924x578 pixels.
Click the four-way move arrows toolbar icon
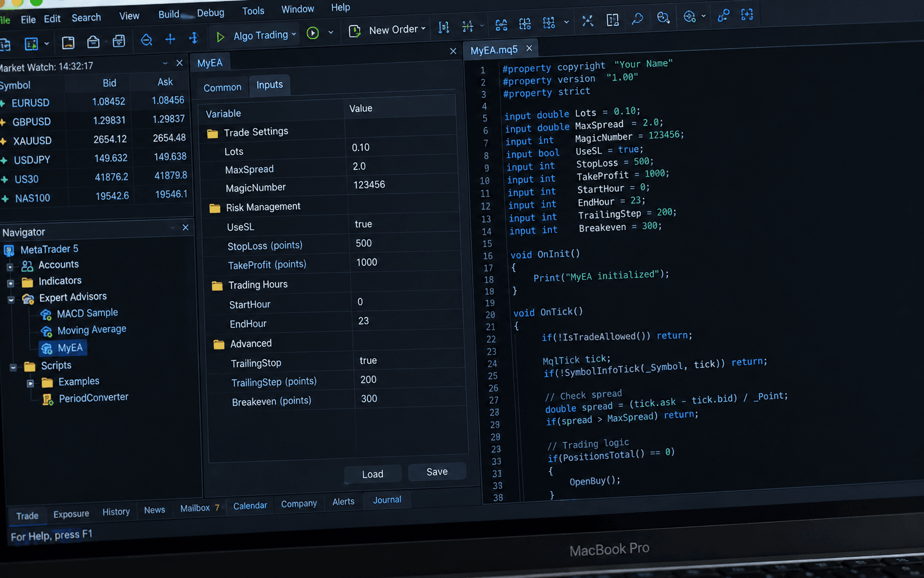(x=194, y=38)
